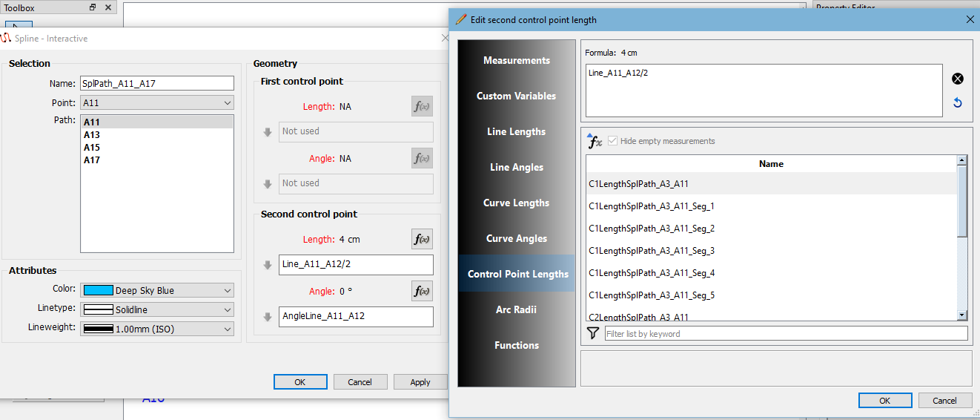Click the blue undo formula arrow
The height and width of the screenshot is (420, 980).
tap(957, 103)
